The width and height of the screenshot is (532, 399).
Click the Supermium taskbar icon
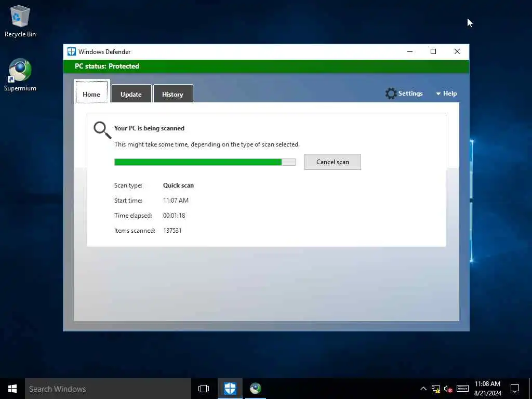point(256,389)
